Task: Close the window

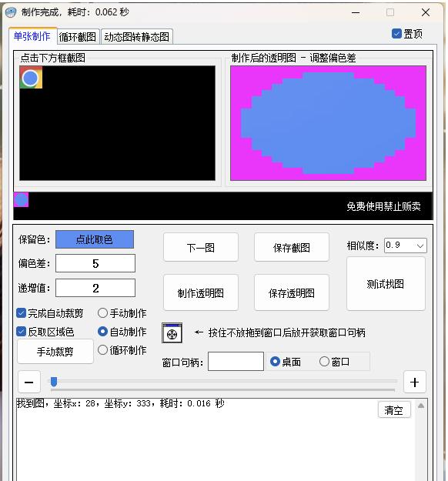Action: pyautogui.click(x=426, y=12)
